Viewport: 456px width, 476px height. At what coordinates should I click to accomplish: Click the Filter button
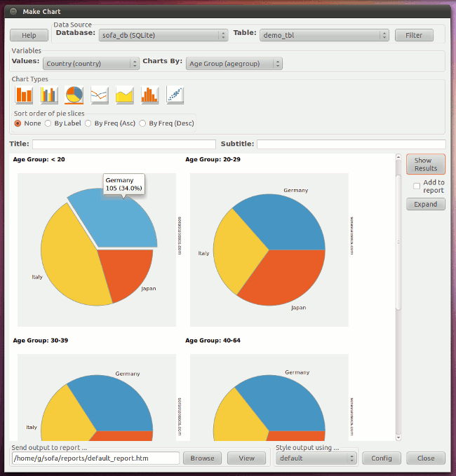414,35
